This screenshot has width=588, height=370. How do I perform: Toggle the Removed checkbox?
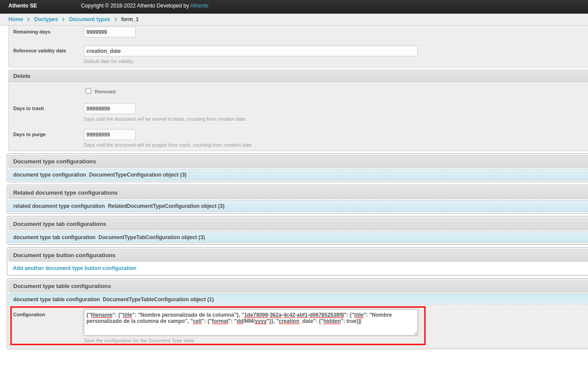[x=88, y=91]
